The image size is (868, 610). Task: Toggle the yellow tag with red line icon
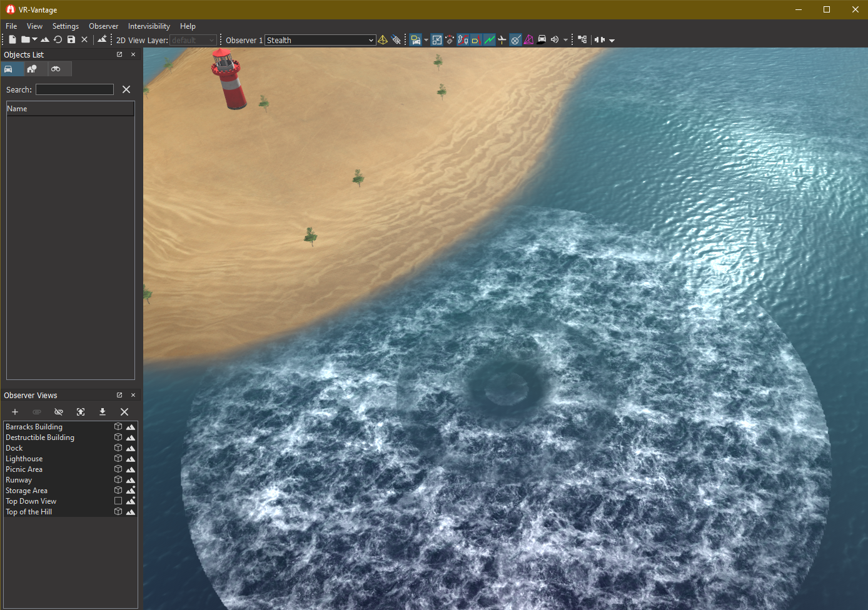click(476, 40)
